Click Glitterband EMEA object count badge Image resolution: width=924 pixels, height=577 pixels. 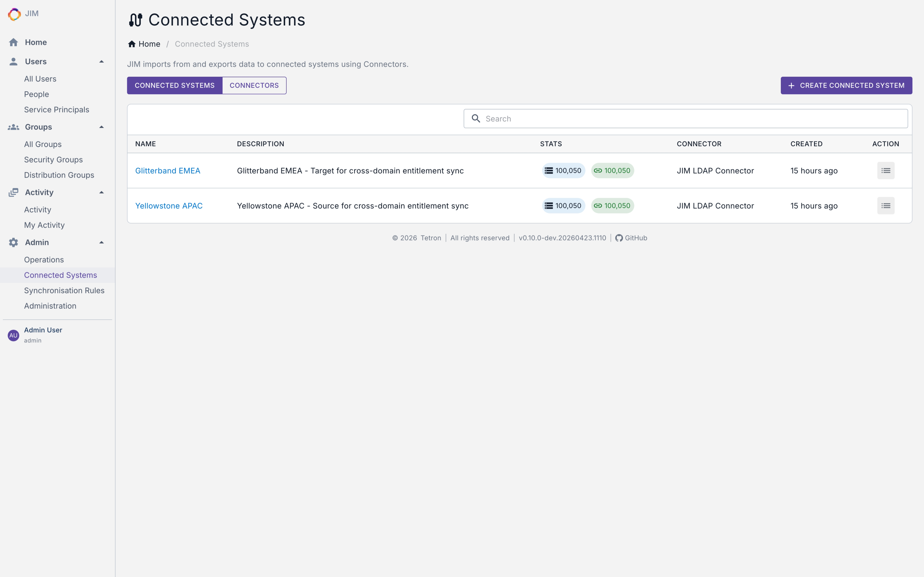tap(563, 171)
